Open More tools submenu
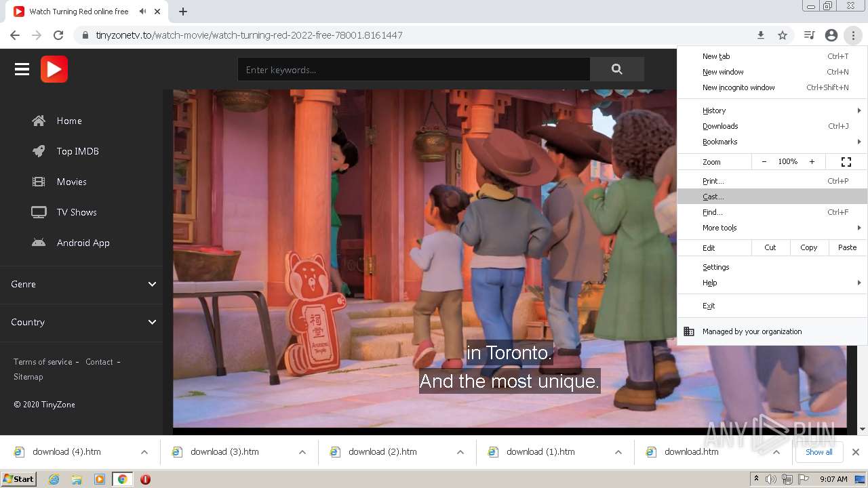Screen dimensions: 868x488 [x=772, y=228]
